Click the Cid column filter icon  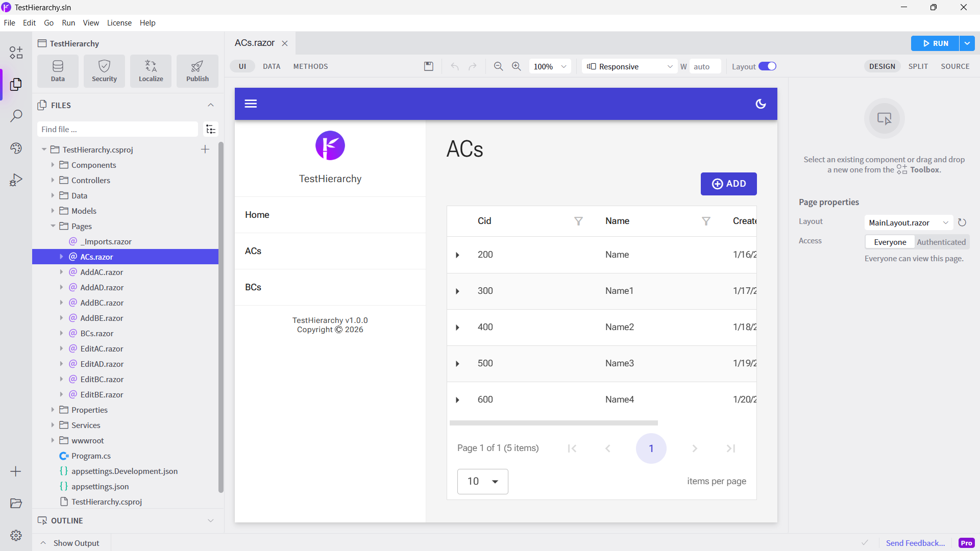578,221
